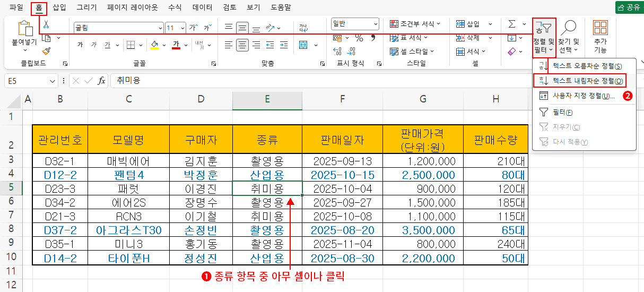Click increase decimal icon

[x=337, y=51]
